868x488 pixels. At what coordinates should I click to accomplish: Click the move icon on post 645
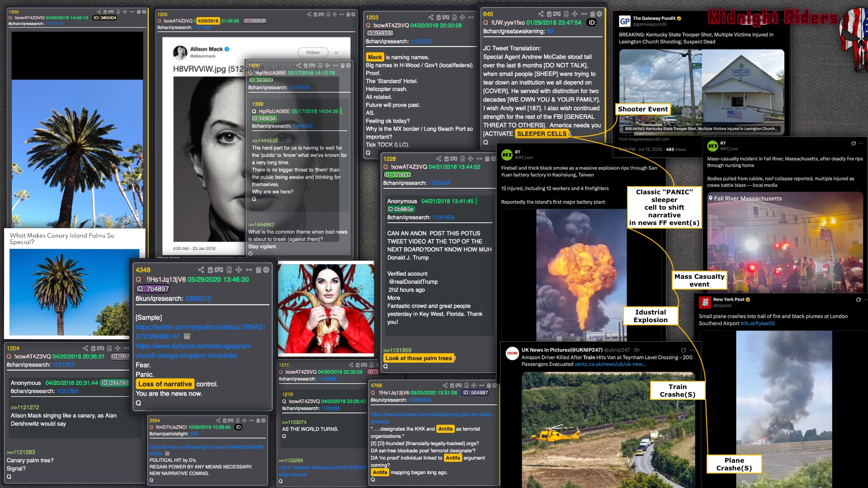click(x=575, y=14)
